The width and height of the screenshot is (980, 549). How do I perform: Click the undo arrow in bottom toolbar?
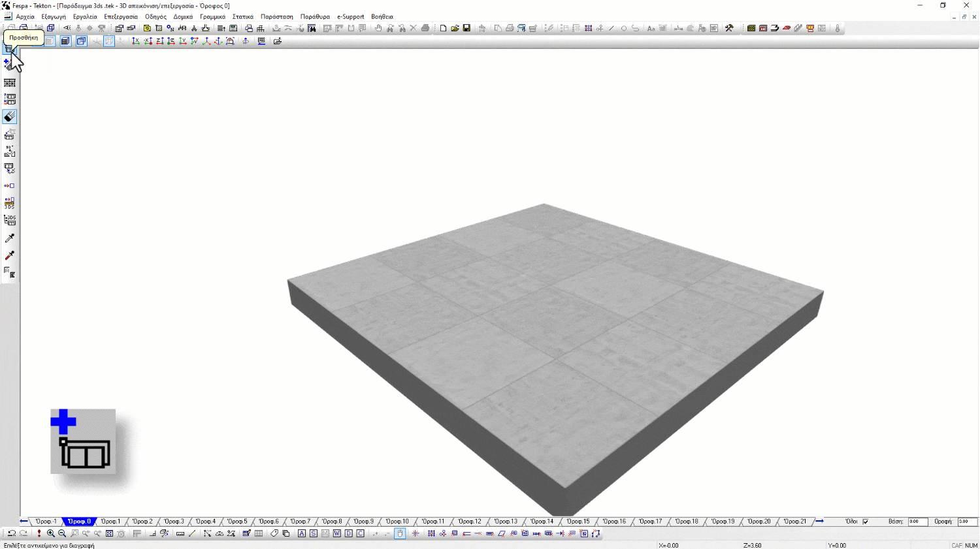pyautogui.click(x=11, y=533)
